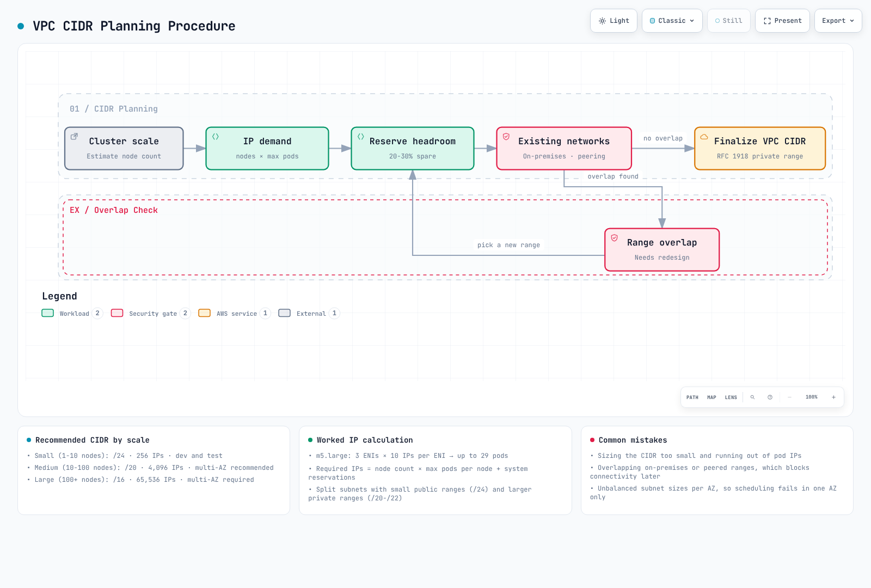Click the 'Common mistakes' heading
This screenshot has width=871, height=588.
(x=633, y=440)
